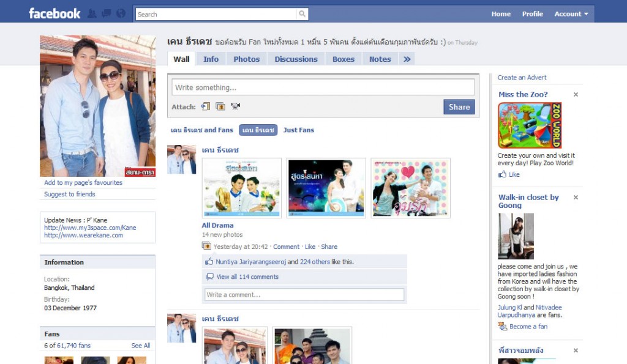Select the page-only wall filter (highlighted)

pos(258,130)
